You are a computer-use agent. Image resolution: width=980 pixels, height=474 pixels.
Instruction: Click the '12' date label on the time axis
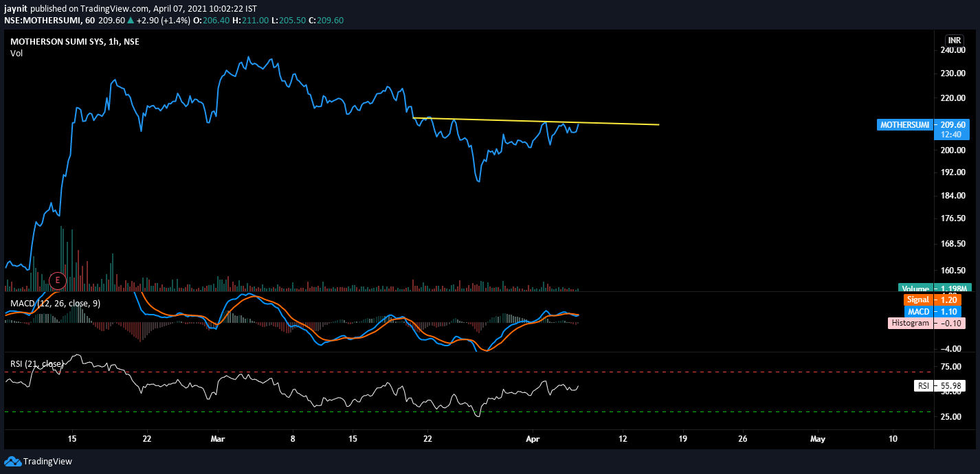(x=623, y=438)
